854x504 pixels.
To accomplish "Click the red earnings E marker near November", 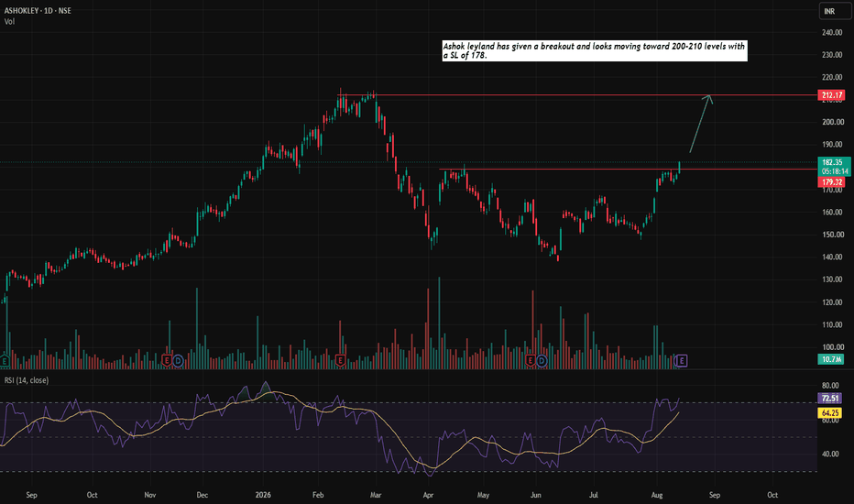I will pos(167,360).
